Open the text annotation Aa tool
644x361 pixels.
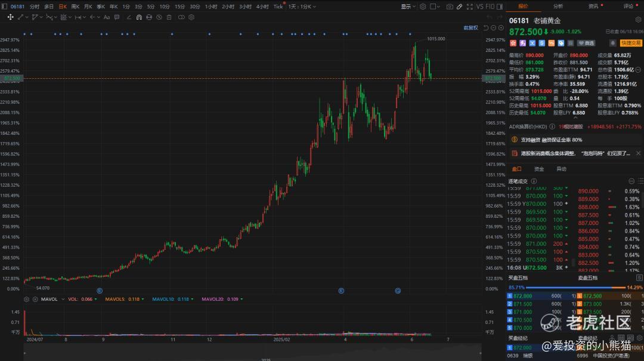pos(107,17)
